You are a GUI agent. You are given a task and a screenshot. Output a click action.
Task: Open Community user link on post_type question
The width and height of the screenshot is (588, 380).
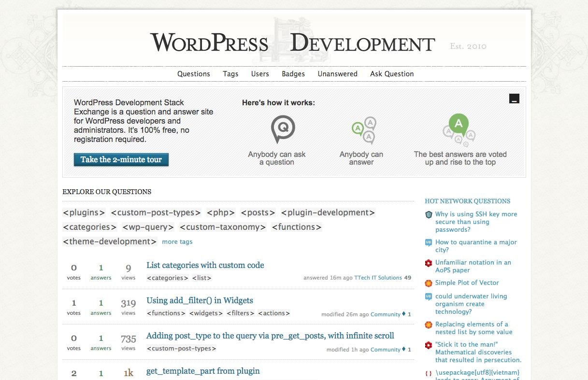(x=386, y=350)
